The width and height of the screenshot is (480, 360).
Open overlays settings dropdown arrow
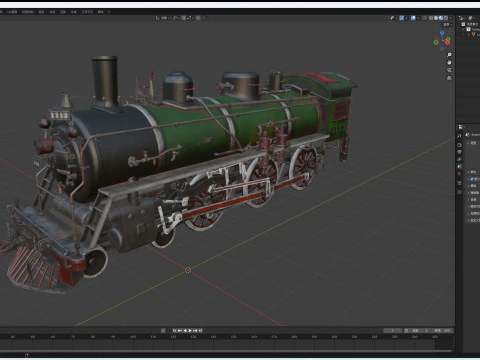point(418,18)
